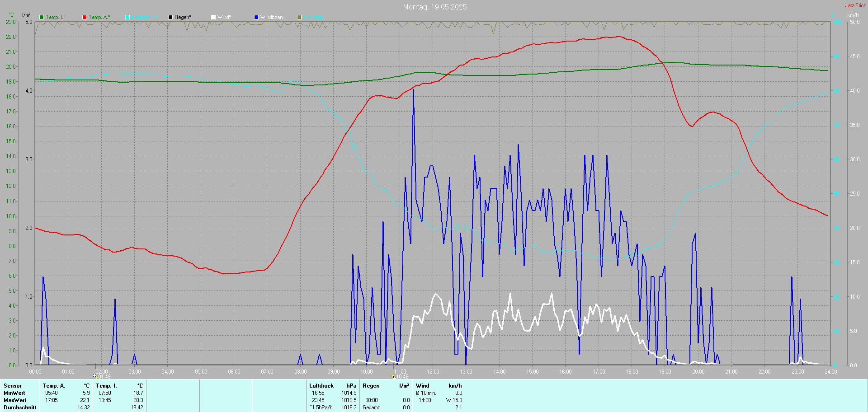Click the MaxWert row label
868x412 pixels.
tap(15, 400)
